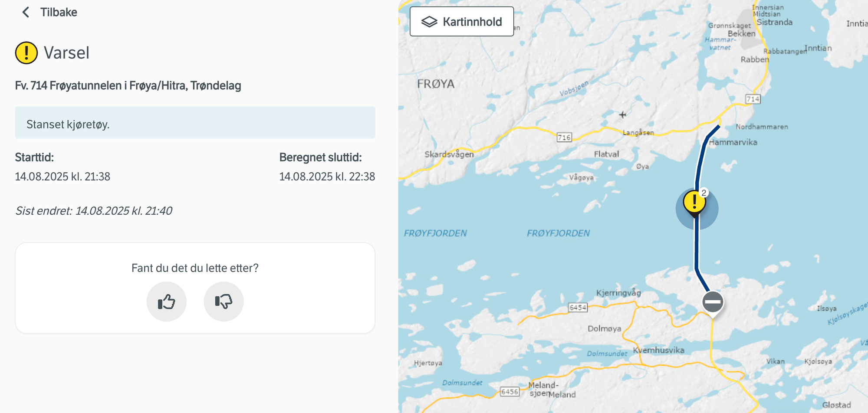Viewport: 868px width, 413px height.
Task: Click the blue Frøyatunnelen route line
Action: (x=697, y=247)
